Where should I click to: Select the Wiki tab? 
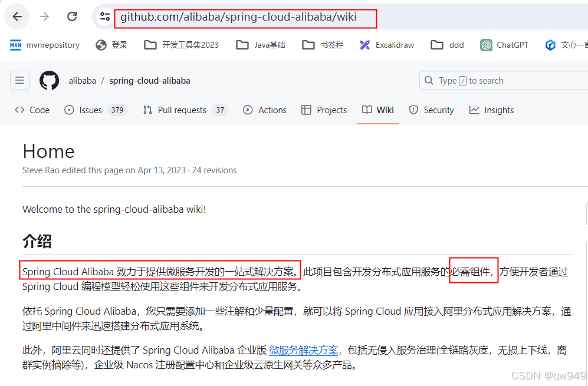coord(377,110)
